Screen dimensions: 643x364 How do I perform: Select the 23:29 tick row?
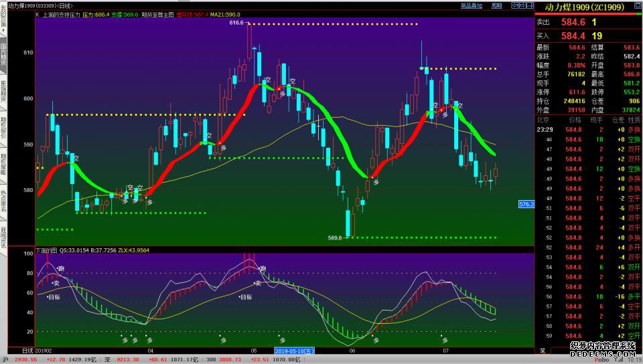tap(589, 130)
